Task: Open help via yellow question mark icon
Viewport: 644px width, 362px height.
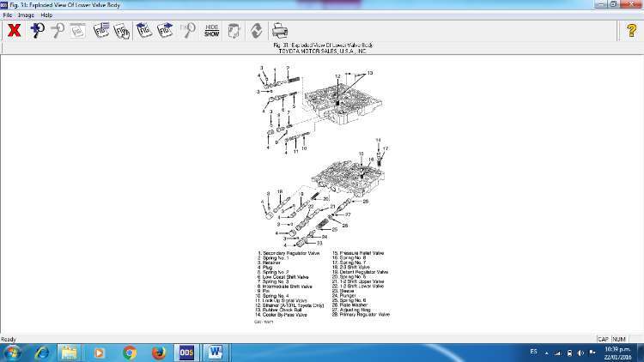Action: [x=631, y=30]
